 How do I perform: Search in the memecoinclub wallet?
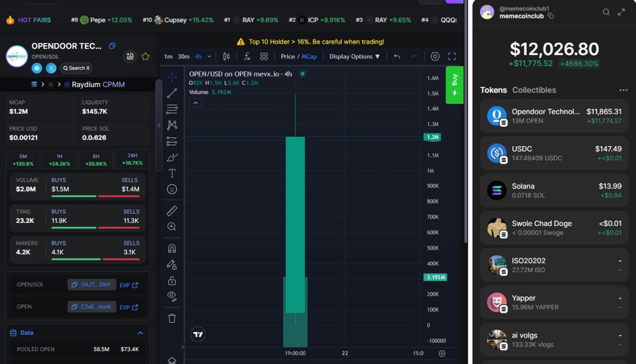(606, 12)
